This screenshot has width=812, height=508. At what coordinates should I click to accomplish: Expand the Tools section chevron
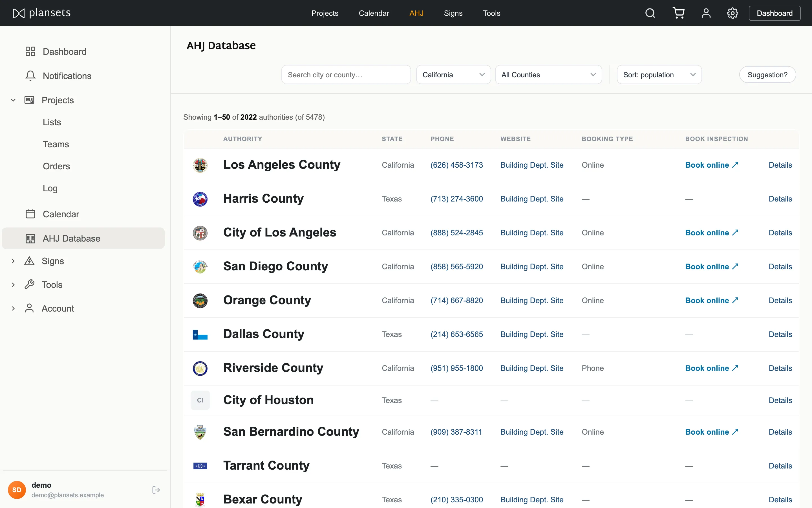pos(13,284)
